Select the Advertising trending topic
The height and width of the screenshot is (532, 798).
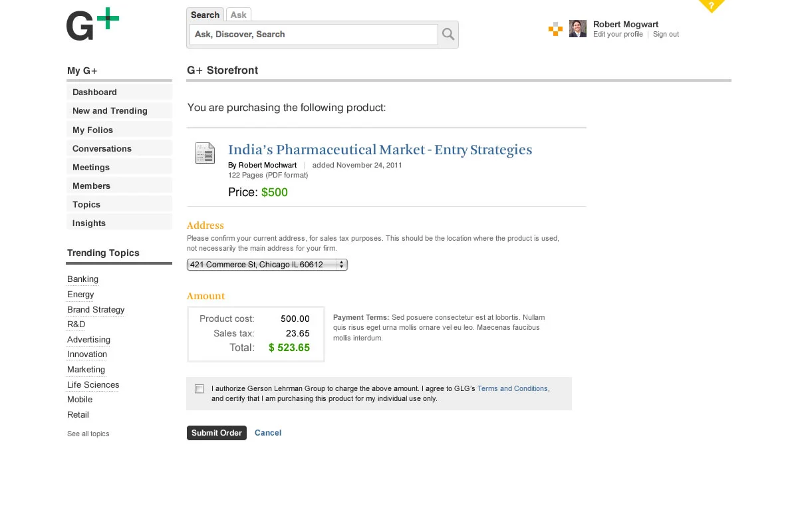pyautogui.click(x=88, y=340)
